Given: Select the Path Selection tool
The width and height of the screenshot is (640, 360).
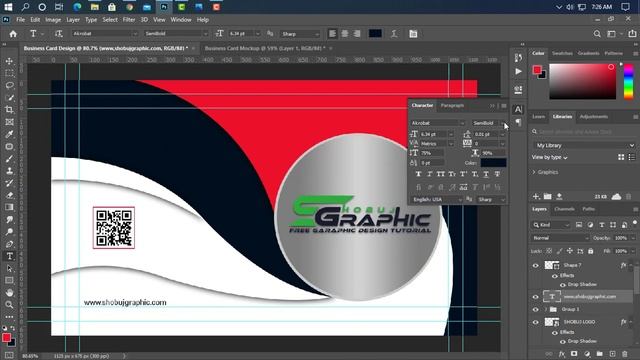Looking at the screenshot, I should click(9, 269).
